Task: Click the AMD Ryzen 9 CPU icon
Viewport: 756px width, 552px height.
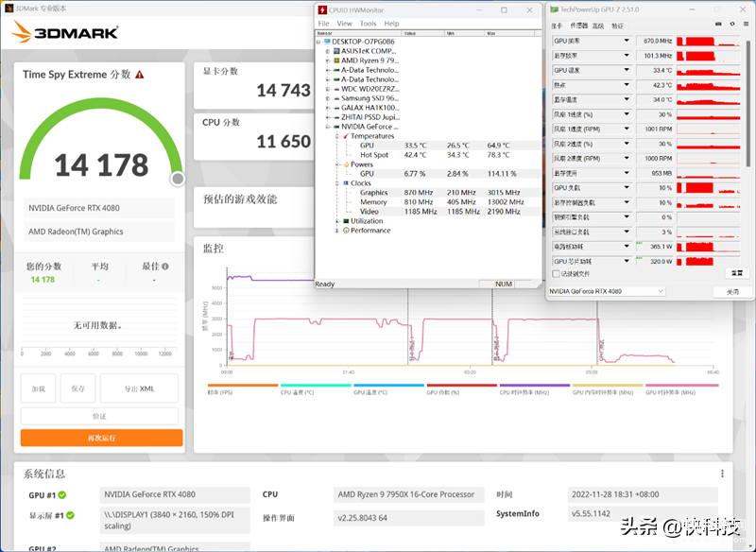Action: coord(336,60)
